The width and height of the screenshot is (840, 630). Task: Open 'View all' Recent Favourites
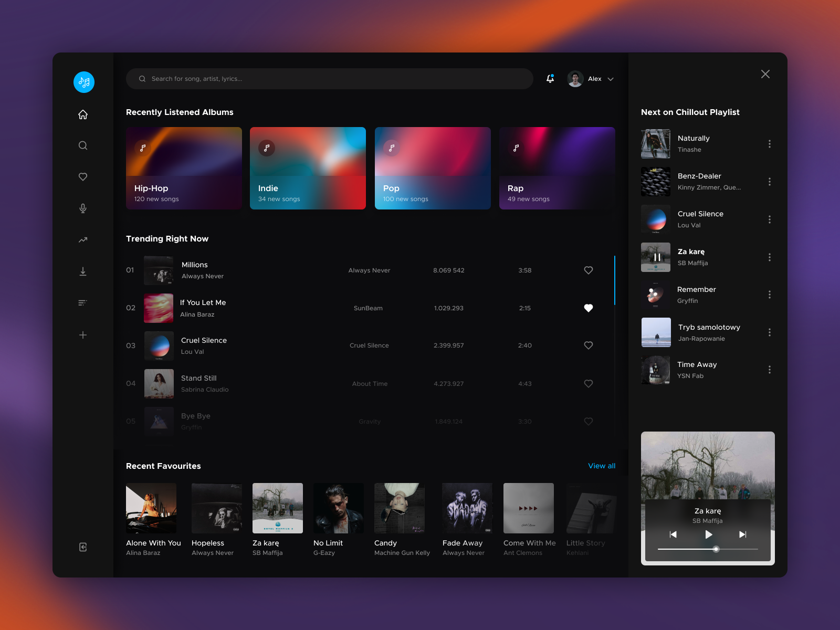[602, 466]
